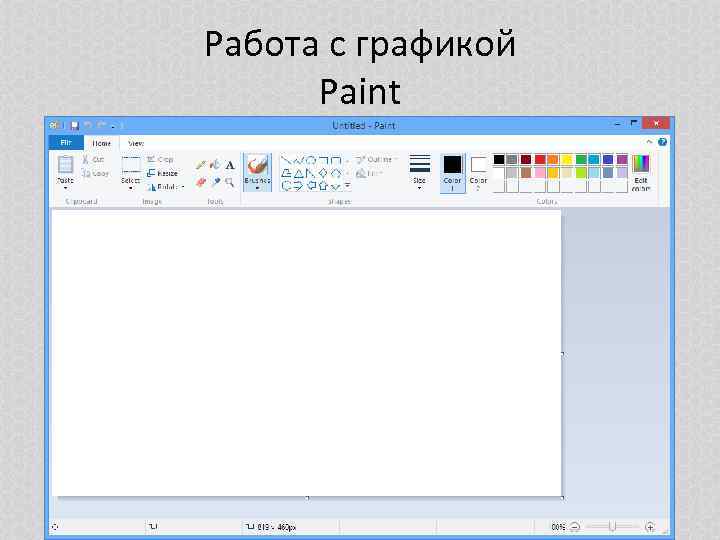Pick the orange color swatch
Image resolution: width=720 pixels, height=540 pixels.
tap(553, 159)
